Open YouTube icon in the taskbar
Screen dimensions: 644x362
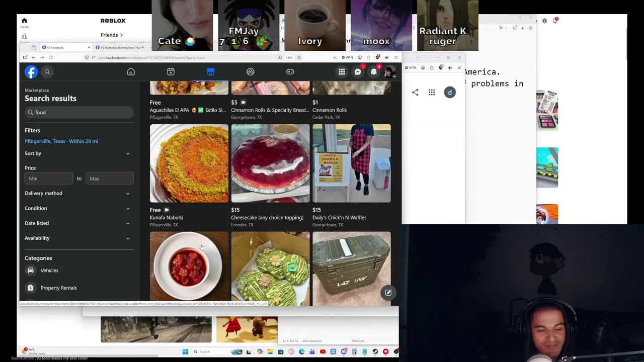click(x=323, y=351)
